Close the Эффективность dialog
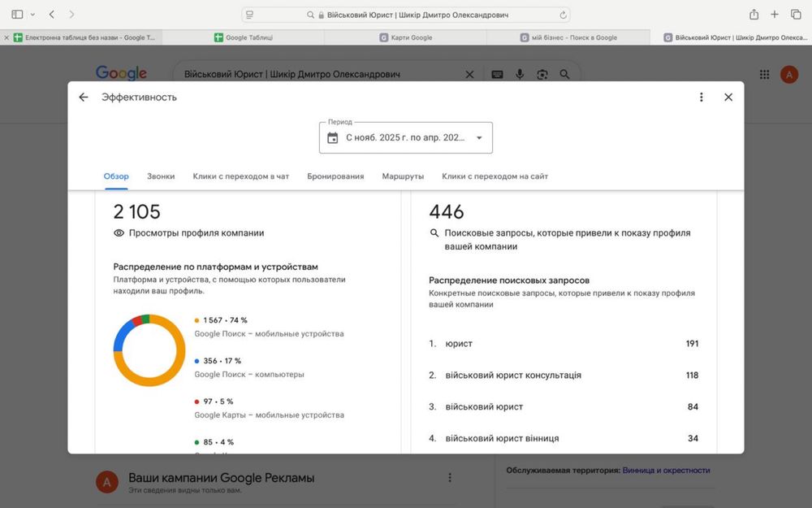Viewport: 812px width, 508px height. point(728,97)
